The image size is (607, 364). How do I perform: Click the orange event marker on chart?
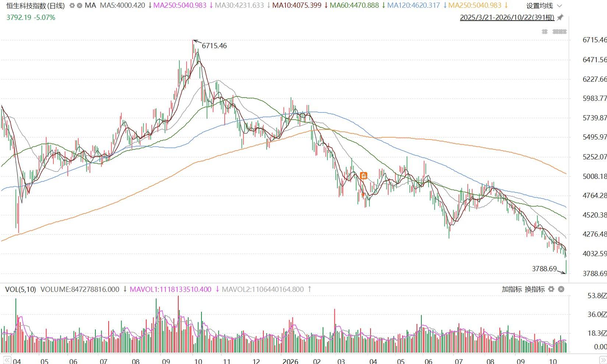[x=364, y=176]
